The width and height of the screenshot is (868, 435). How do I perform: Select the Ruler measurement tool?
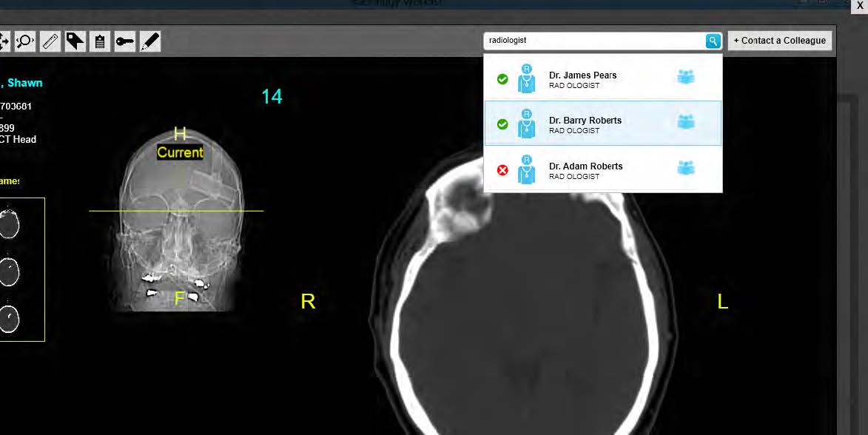point(50,41)
